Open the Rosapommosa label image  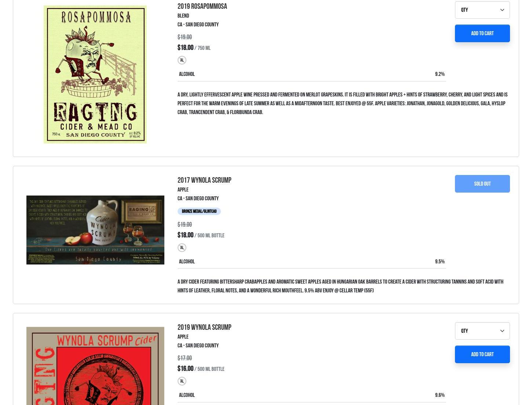(95, 74)
